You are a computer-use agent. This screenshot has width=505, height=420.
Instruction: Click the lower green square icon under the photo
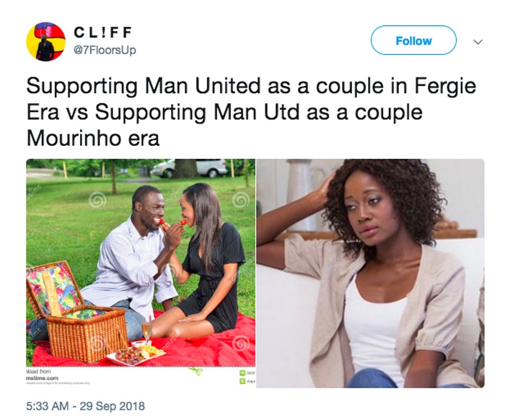pos(242,381)
